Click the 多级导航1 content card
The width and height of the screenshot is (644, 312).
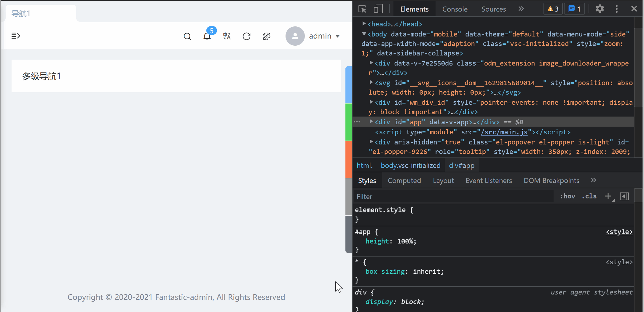tap(176, 76)
